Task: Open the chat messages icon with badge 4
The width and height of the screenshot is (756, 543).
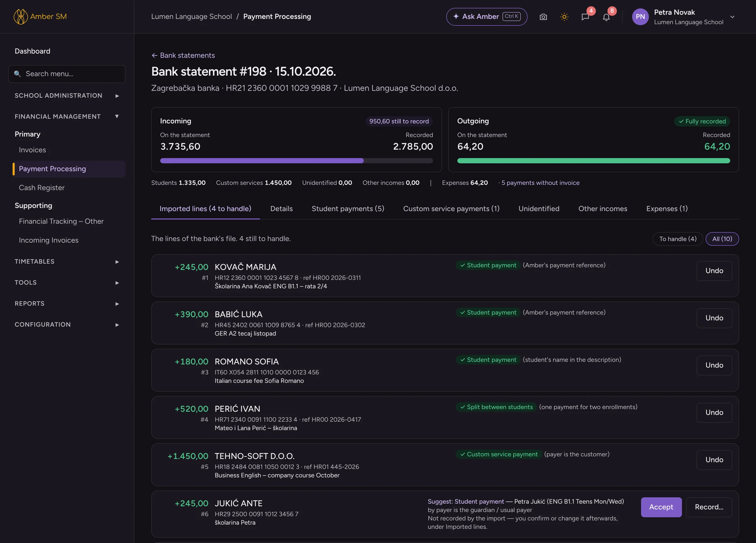Action: (585, 17)
